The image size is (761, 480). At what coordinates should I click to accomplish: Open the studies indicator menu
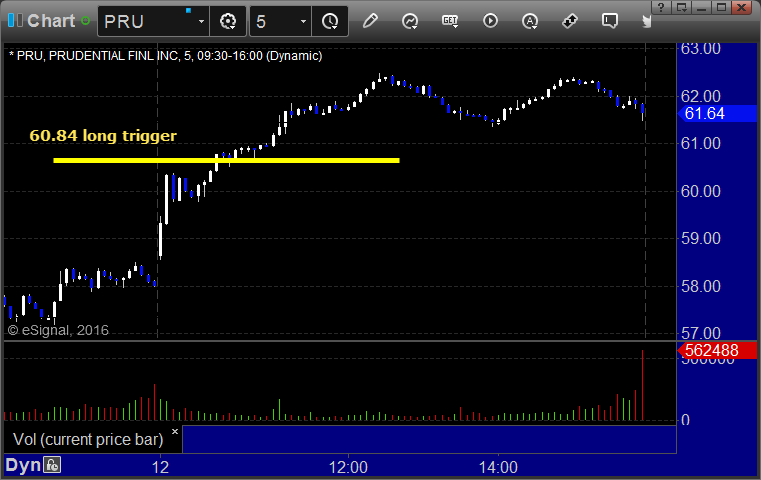[410, 21]
